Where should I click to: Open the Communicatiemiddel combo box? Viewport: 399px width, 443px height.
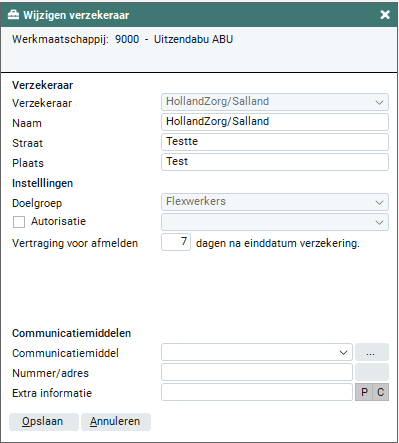257,352
